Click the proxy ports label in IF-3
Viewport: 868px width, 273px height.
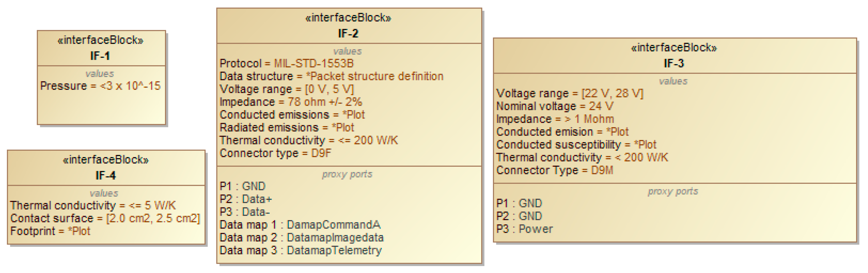pyautogui.click(x=673, y=191)
